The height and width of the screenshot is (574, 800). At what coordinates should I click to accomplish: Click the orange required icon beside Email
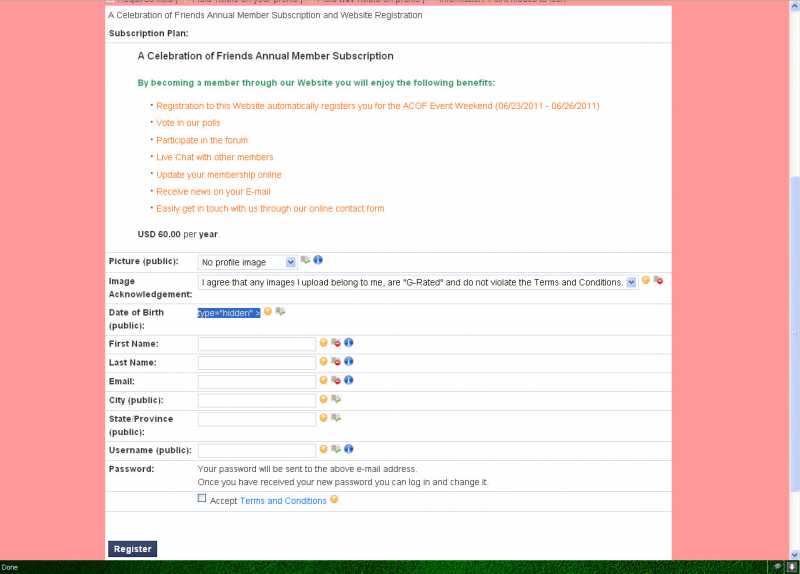point(323,380)
